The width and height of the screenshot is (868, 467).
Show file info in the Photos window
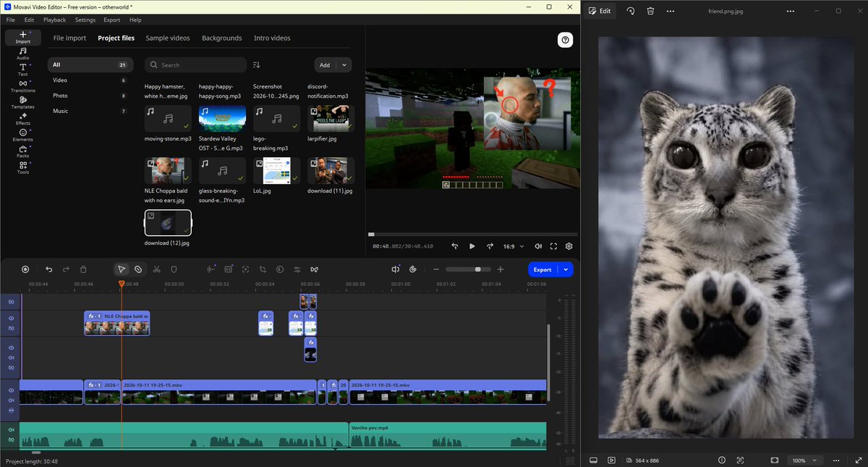click(x=721, y=460)
